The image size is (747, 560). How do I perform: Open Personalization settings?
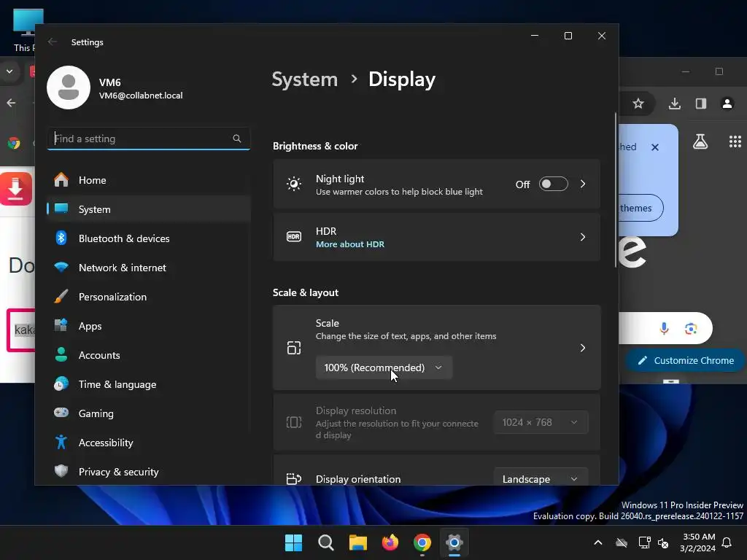(x=149, y=297)
